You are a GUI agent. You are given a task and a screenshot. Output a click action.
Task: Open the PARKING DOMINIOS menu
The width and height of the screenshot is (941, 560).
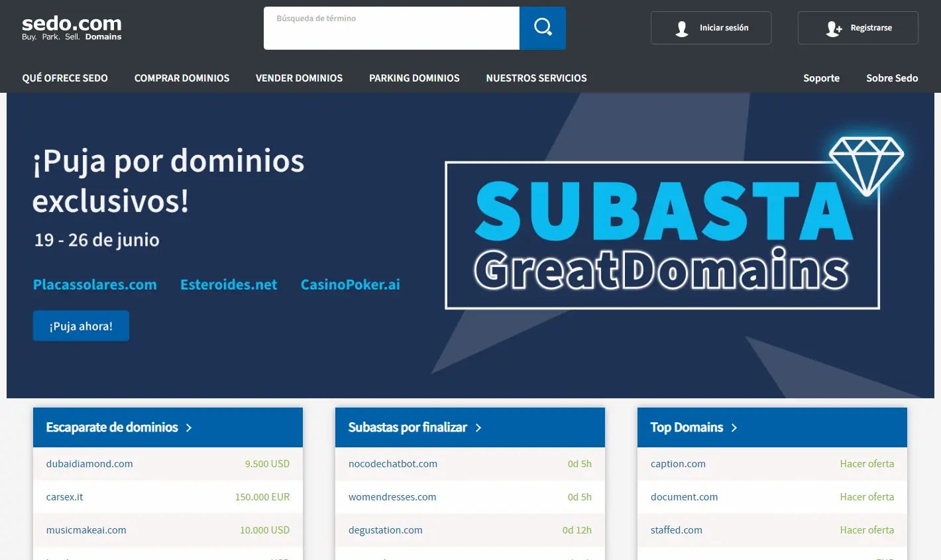pyautogui.click(x=414, y=78)
